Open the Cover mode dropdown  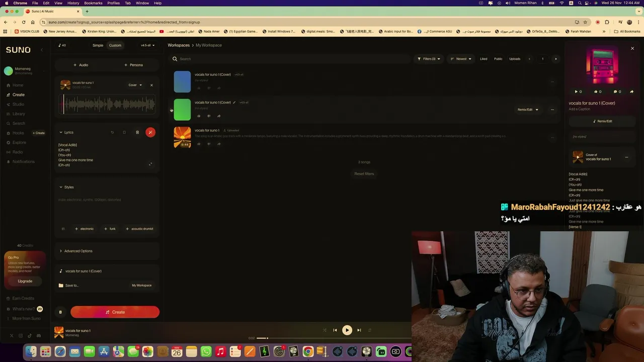(x=135, y=85)
